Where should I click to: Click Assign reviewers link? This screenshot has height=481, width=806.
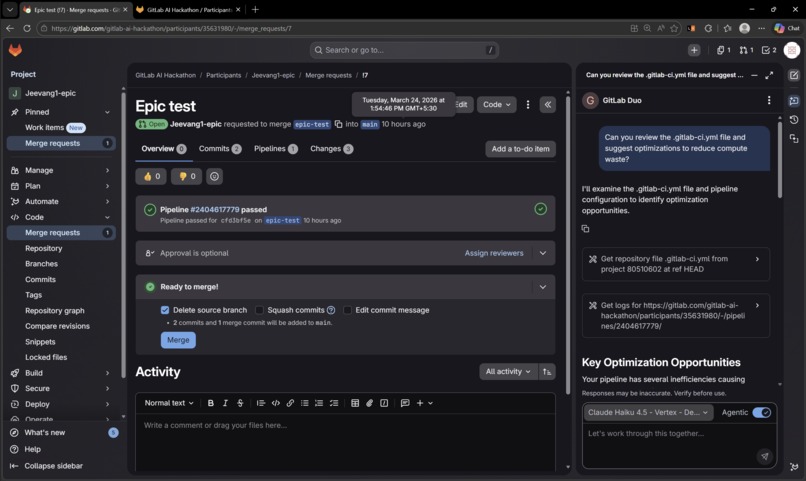(x=494, y=253)
